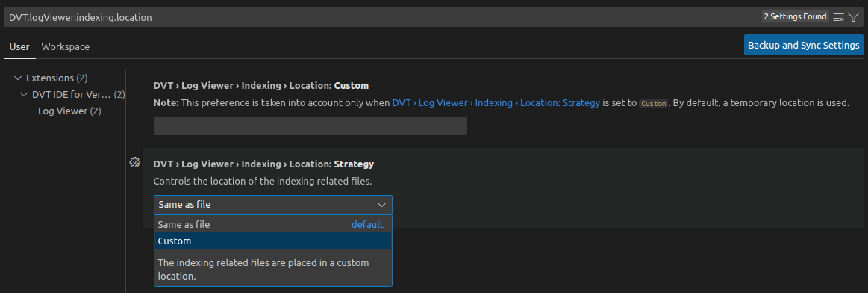
Task: Toggle the Strategy dropdown showing Same as file
Action: (273, 205)
